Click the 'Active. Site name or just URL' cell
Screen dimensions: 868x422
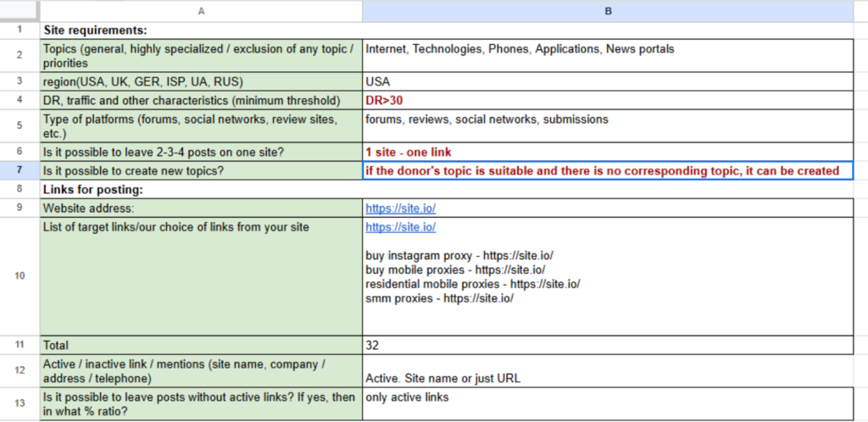tap(608, 370)
